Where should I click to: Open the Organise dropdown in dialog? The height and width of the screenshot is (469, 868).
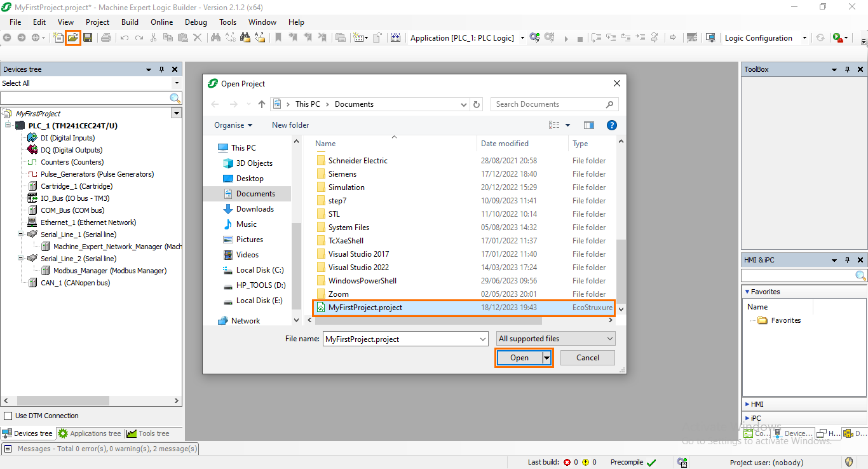pos(233,125)
